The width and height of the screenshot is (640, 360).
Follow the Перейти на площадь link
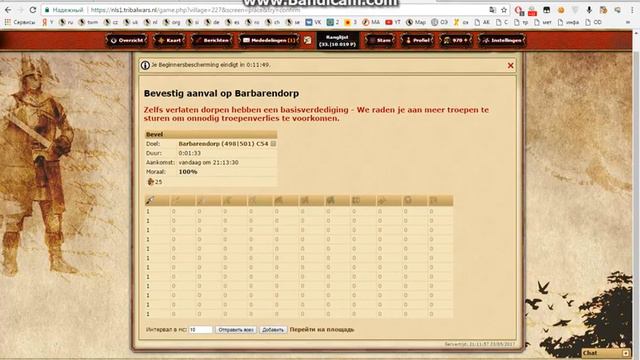click(x=322, y=329)
